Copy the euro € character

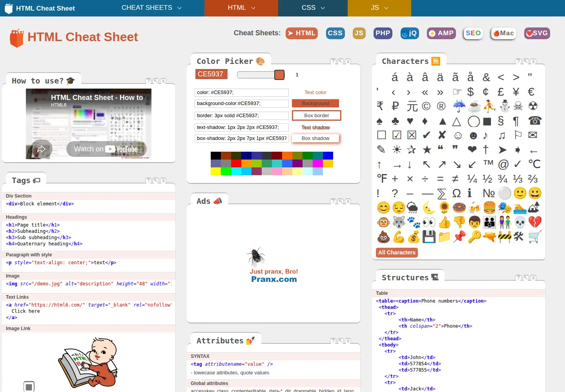pyautogui.click(x=531, y=92)
